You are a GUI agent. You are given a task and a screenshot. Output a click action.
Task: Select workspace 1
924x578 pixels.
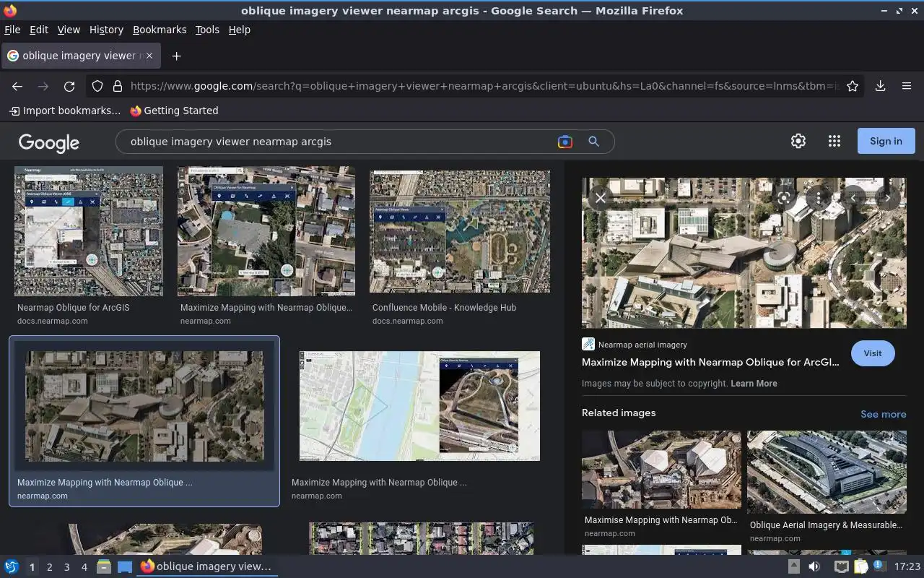(32, 567)
